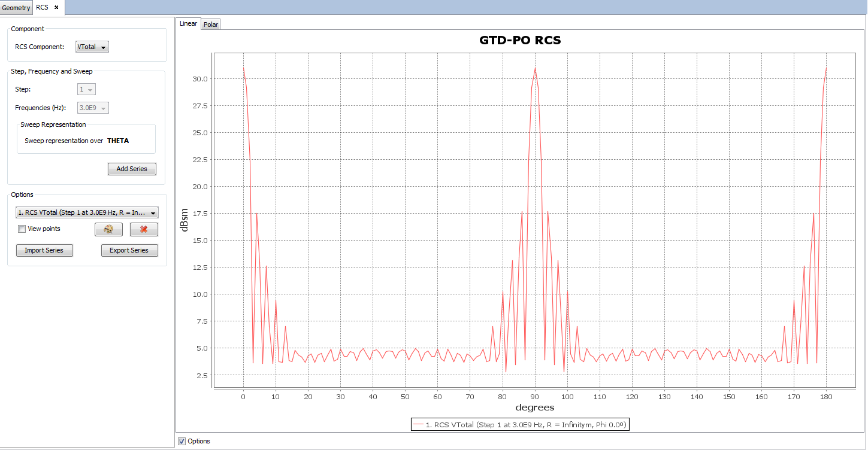The image size is (868, 450).
Task: Click the central peak at 90 degrees
Action: click(535, 68)
